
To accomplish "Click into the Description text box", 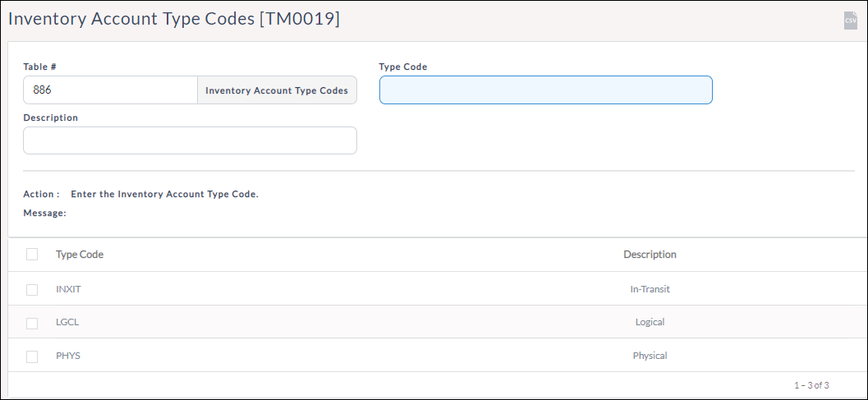I will point(190,140).
